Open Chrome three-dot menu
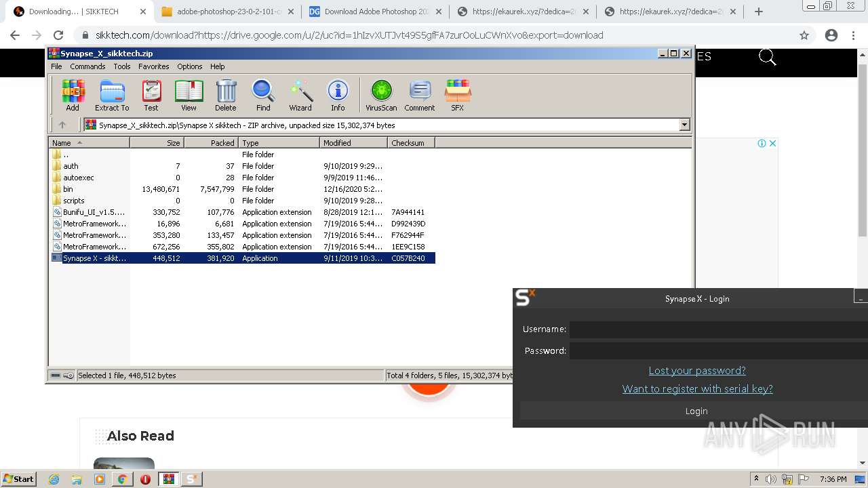Screen dimensions: 868x488 pyautogui.click(x=854, y=35)
